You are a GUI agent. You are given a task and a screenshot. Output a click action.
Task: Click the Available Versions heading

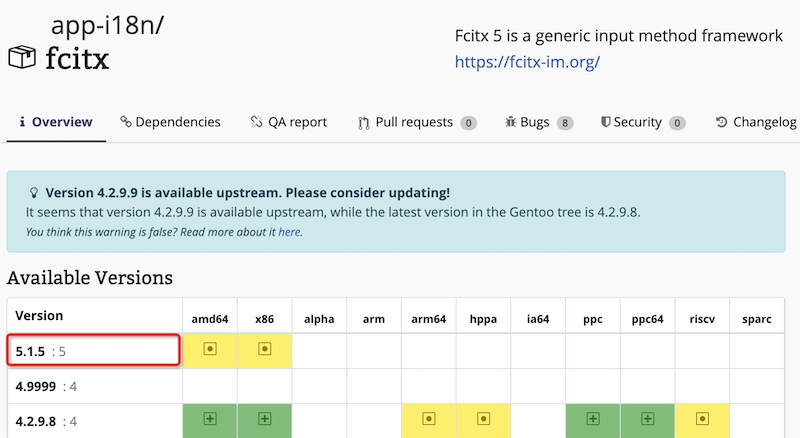tap(90, 278)
